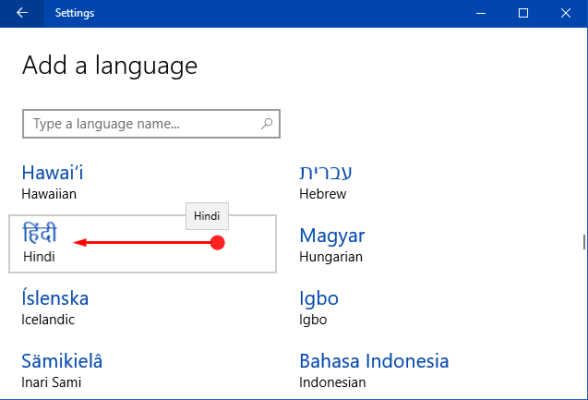
Task: Click the search magnifier icon
Action: [267, 123]
